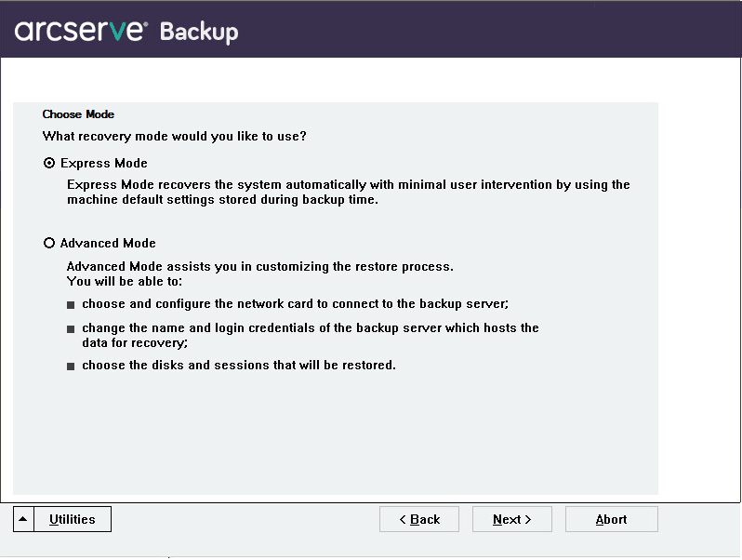Screen dimensions: 742x560
Task: Click the Express Mode description paragraph
Action: (x=348, y=192)
